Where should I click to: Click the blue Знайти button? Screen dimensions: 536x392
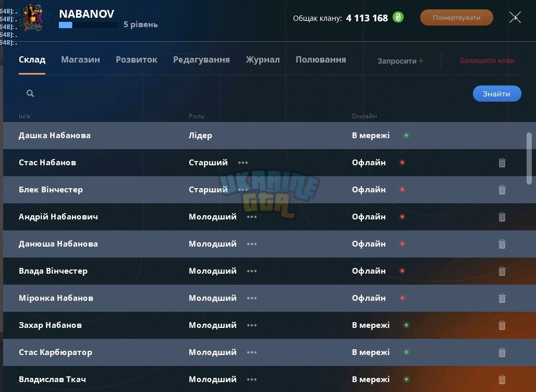coord(497,94)
